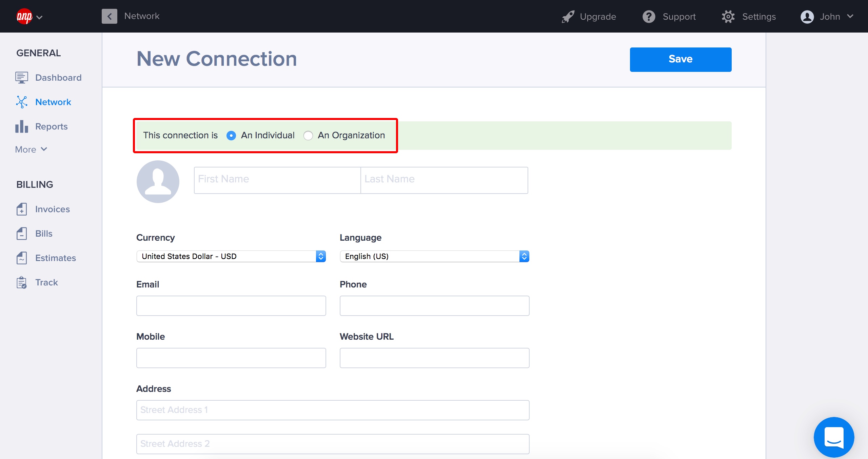The width and height of the screenshot is (868, 459).
Task: Click the Estimates document icon
Action: (21, 258)
